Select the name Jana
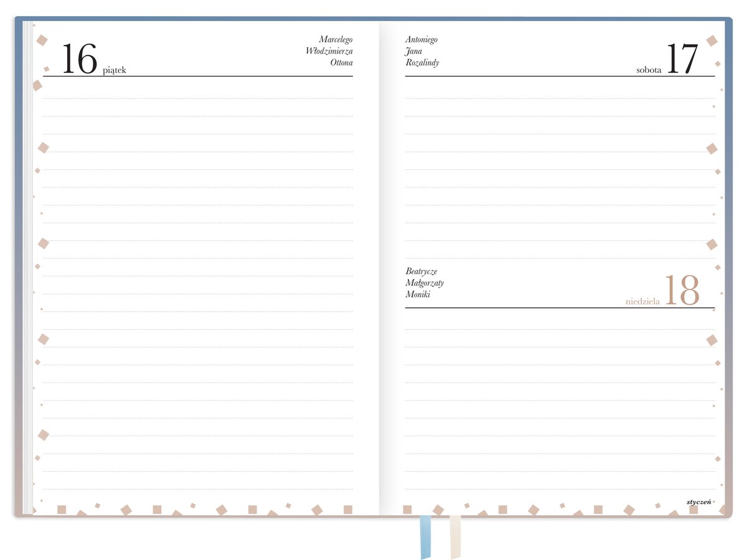Image resolution: width=747 pixels, height=560 pixels. (x=413, y=51)
